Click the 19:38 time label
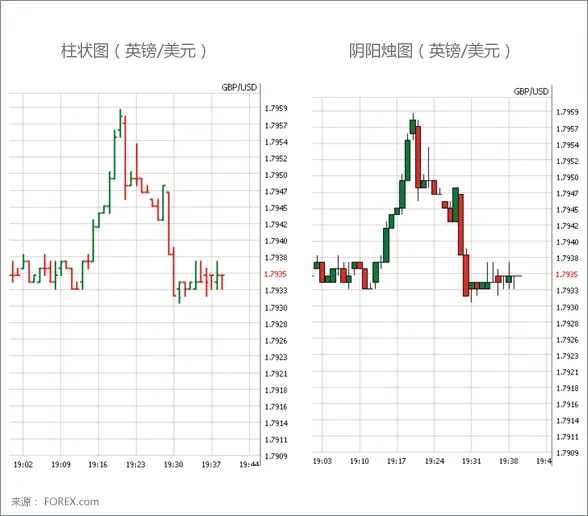This screenshot has width=588, height=516. (x=508, y=461)
